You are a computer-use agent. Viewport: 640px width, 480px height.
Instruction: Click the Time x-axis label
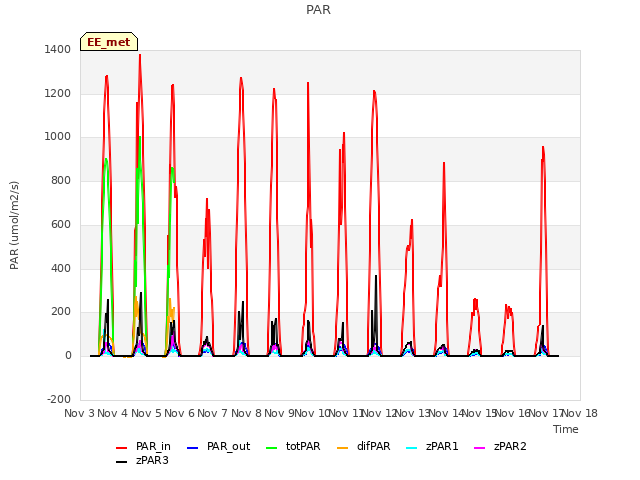[566, 429]
